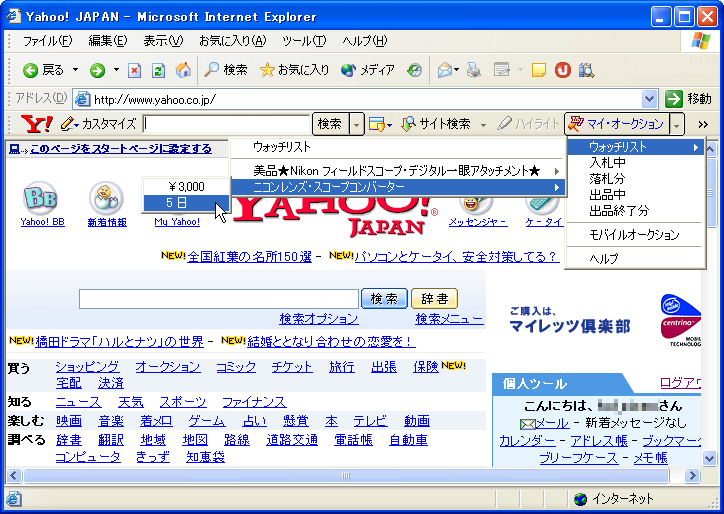Click the red circular icon in toolbar
The height and width of the screenshot is (514, 724).
(562, 70)
